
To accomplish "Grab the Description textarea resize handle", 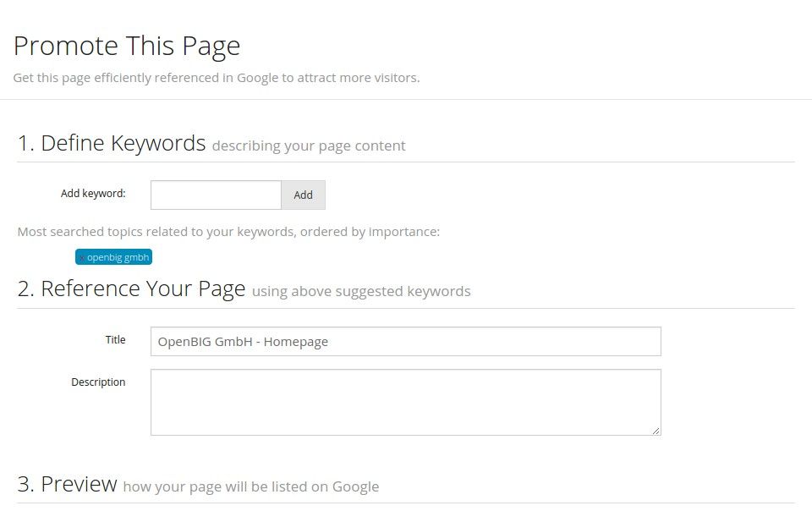I will (656, 431).
